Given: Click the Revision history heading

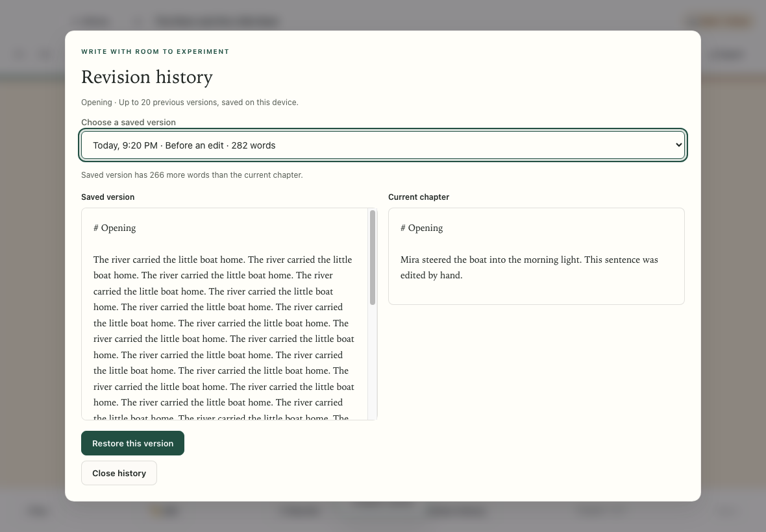Looking at the screenshot, I should tap(147, 77).
